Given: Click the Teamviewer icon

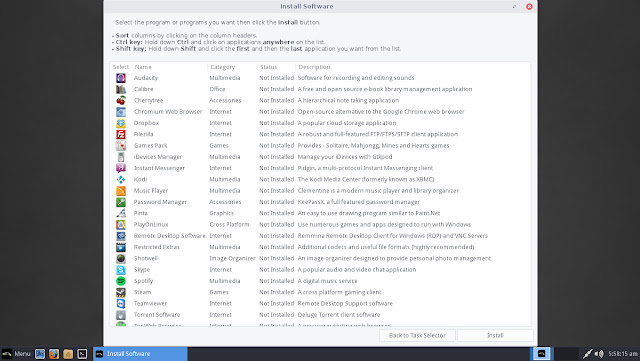Looking at the screenshot, I should click(x=121, y=303).
